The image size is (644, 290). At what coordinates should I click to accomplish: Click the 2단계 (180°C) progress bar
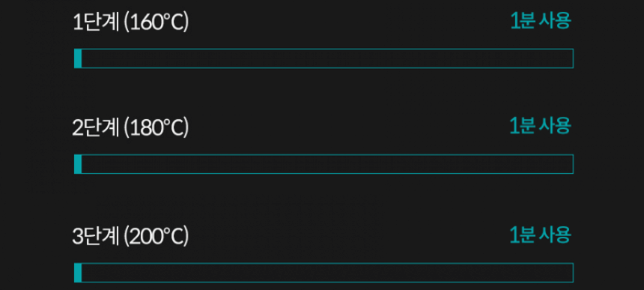pyautogui.click(x=323, y=164)
